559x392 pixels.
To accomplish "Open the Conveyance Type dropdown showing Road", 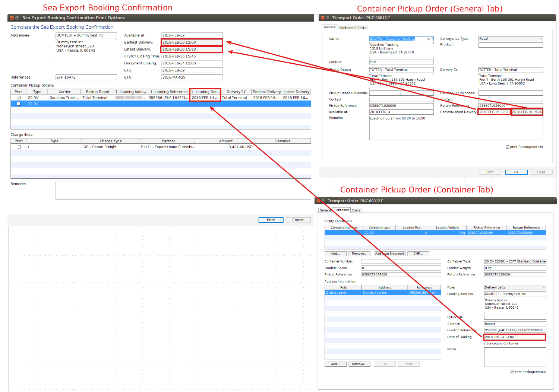I will pos(541,38).
